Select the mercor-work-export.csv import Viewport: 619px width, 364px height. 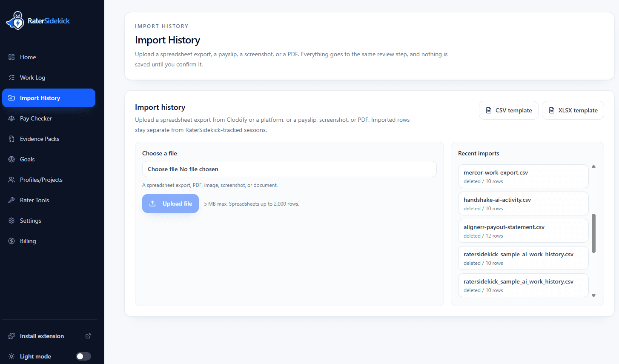click(523, 176)
